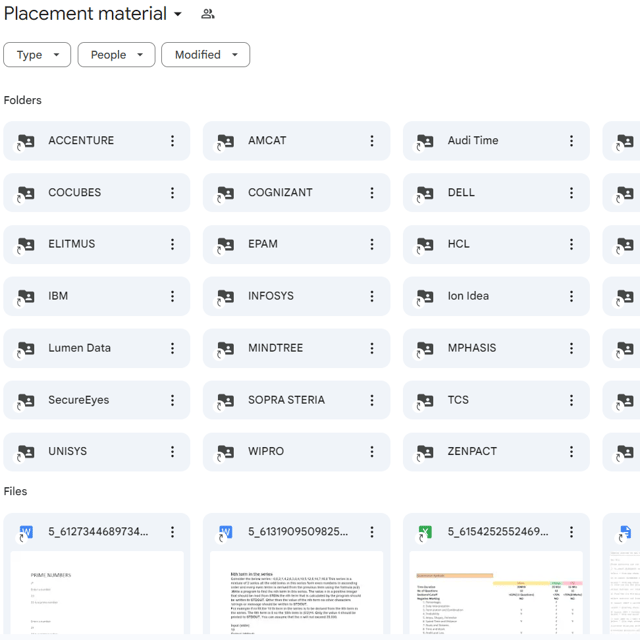This screenshot has width=640, height=640.
Task: Open more actions for WIPRO folder
Action: click(372, 452)
